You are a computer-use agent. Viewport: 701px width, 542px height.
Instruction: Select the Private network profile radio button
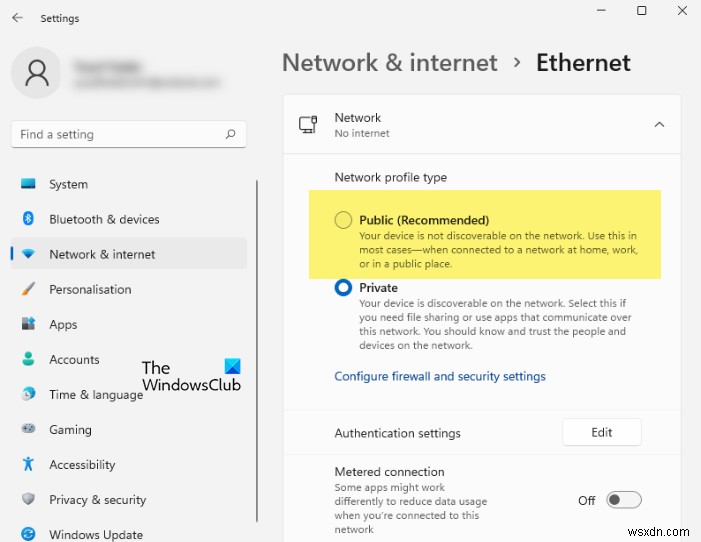point(343,288)
